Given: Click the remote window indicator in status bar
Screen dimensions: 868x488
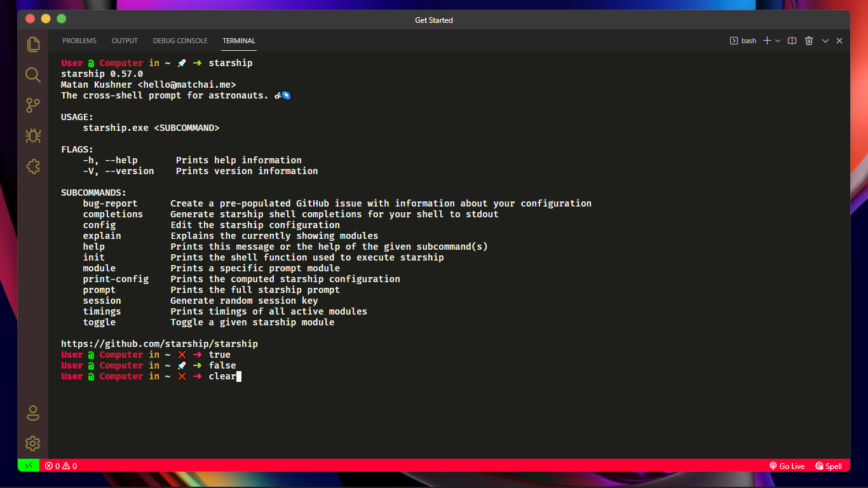Looking at the screenshot, I should pos(29,466).
